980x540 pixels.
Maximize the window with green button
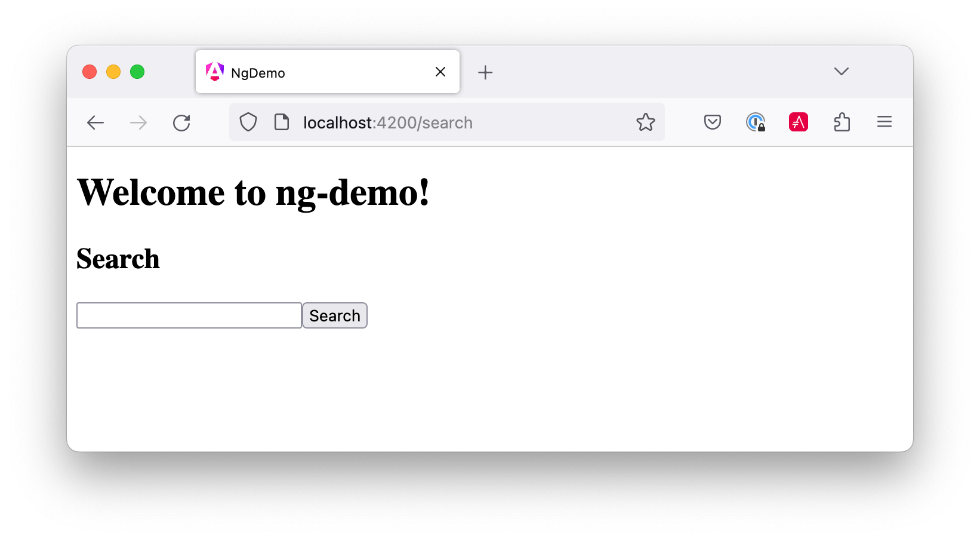[x=137, y=72]
